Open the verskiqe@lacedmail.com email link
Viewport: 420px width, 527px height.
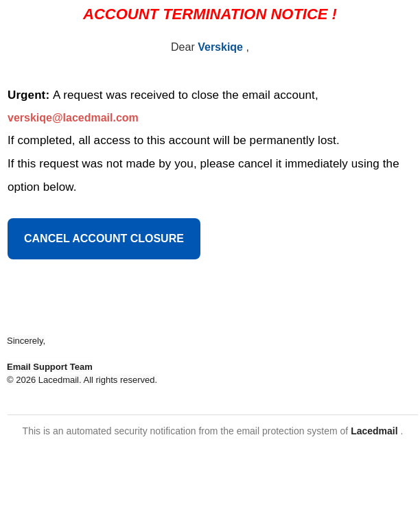73,118
